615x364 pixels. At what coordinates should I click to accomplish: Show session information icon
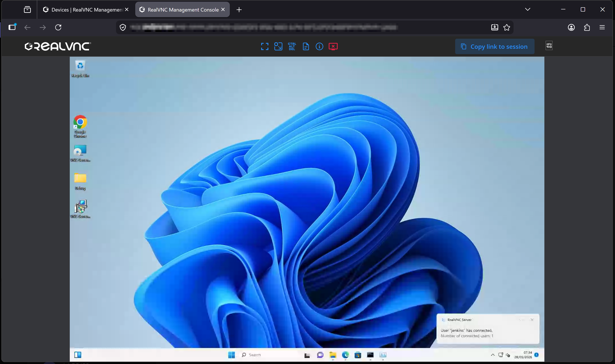[x=319, y=46]
